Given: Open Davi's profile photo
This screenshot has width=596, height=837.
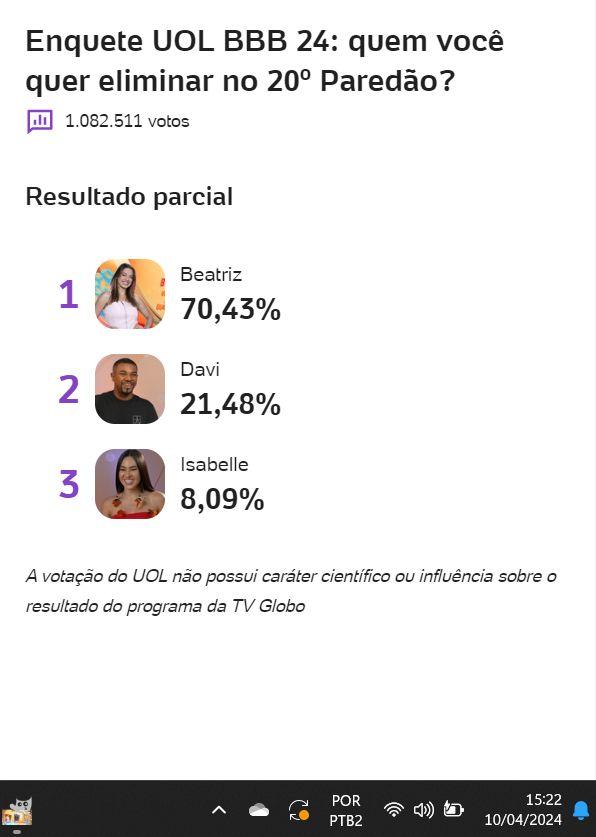Looking at the screenshot, I should (x=130, y=389).
